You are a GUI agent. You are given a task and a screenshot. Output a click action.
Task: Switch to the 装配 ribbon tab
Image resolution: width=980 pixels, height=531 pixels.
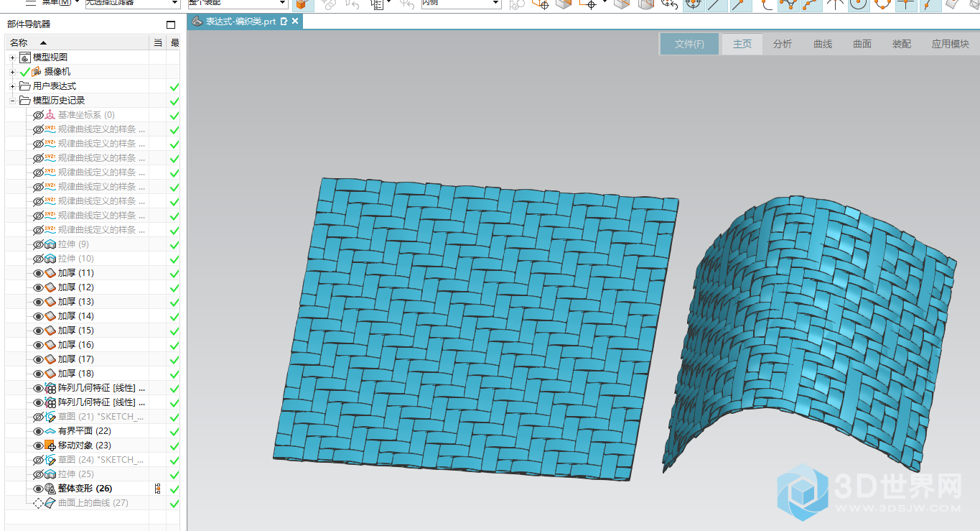pos(902,44)
